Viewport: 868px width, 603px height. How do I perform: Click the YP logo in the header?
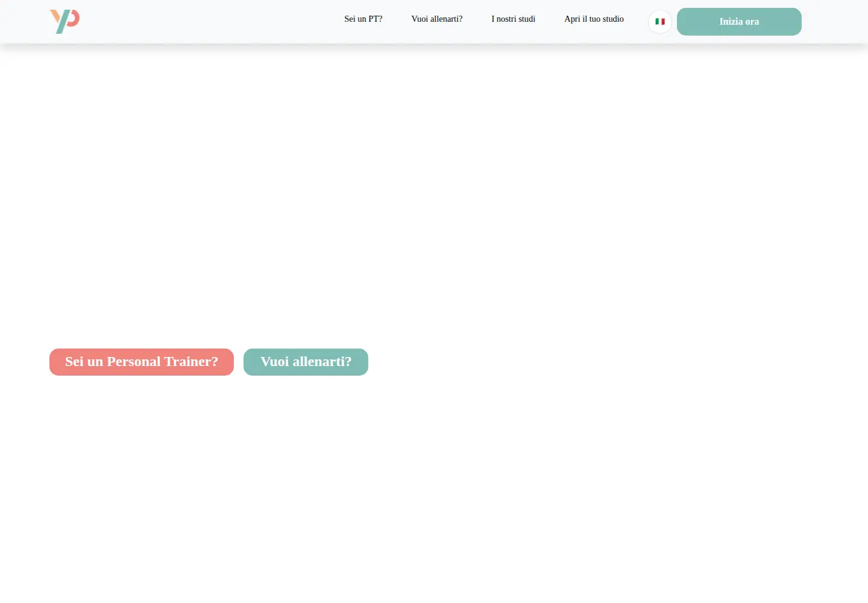[x=64, y=22]
